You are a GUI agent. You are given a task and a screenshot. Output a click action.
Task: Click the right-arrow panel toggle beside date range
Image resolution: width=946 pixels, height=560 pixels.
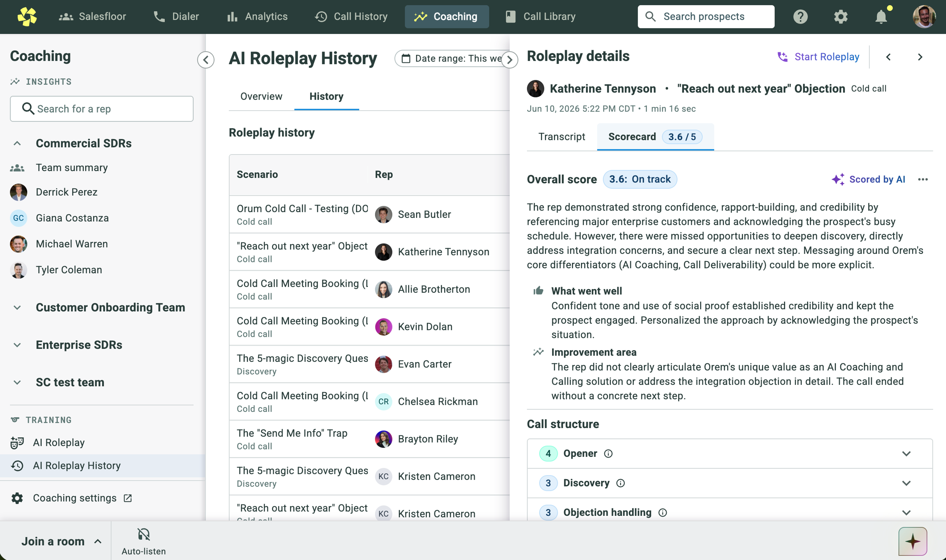click(x=510, y=60)
